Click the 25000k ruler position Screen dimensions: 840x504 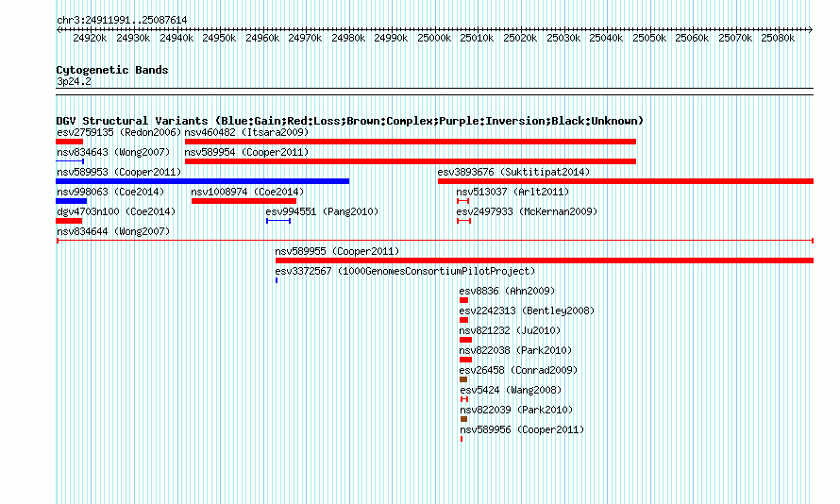coord(434,38)
